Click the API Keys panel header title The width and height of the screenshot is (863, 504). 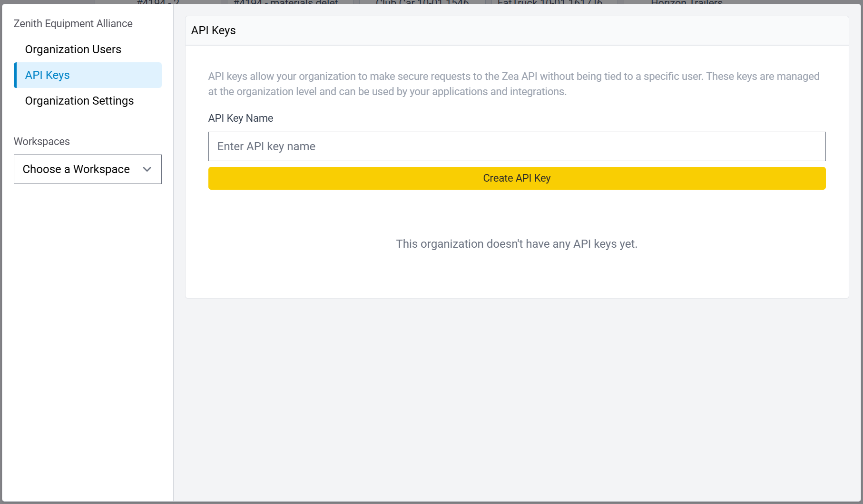click(214, 30)
